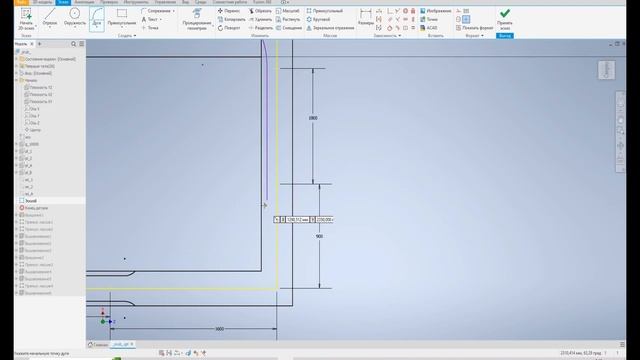Open the Создать panel dropdown
640x360 pixels.
tap(127, 36)
